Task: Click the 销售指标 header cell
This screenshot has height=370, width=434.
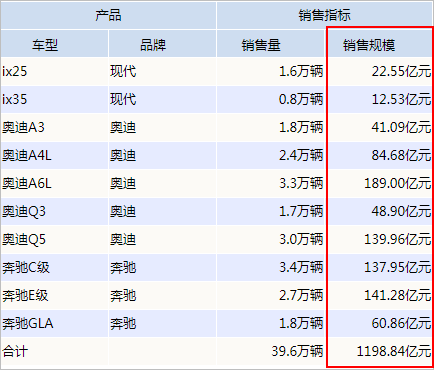Action: pyautogui.click(x=325, y=15)
